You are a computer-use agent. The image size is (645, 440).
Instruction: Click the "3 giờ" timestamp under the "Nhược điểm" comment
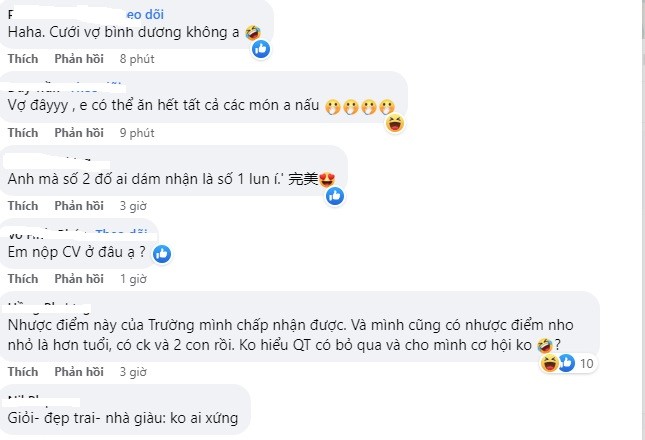[x=134, y=371]
